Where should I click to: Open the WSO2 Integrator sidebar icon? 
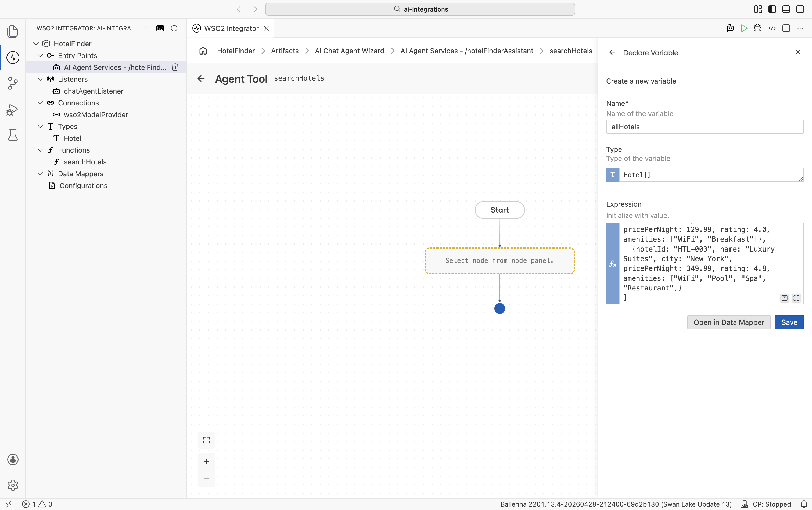tap(13, 57)
